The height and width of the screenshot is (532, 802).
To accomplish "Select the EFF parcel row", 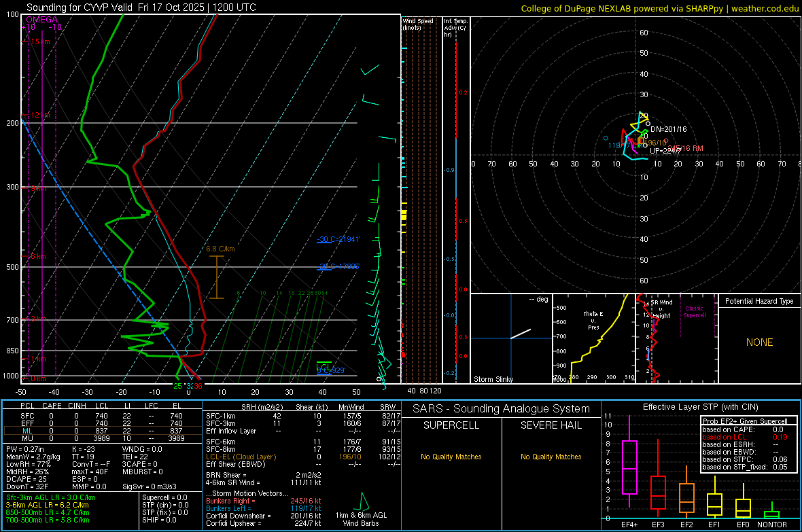I will pyautogui.click(x=103, y=423).
